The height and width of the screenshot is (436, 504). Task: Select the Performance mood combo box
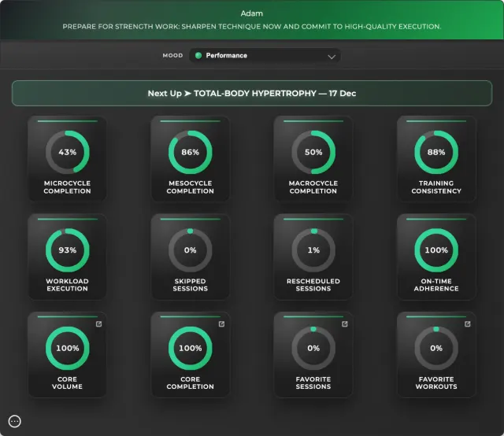pyautogui.click(x=265, y=56)
